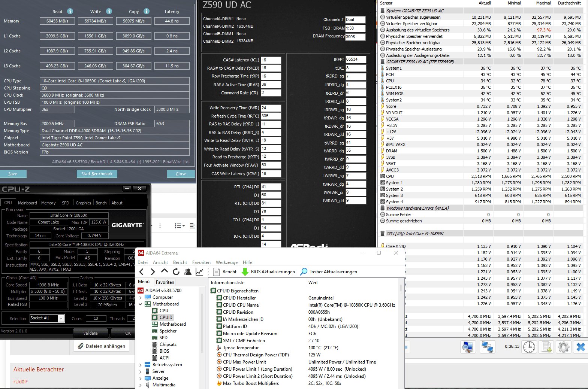
Task: Switch to the Favoriten tab in AIDA64
Action: [165, 282]
